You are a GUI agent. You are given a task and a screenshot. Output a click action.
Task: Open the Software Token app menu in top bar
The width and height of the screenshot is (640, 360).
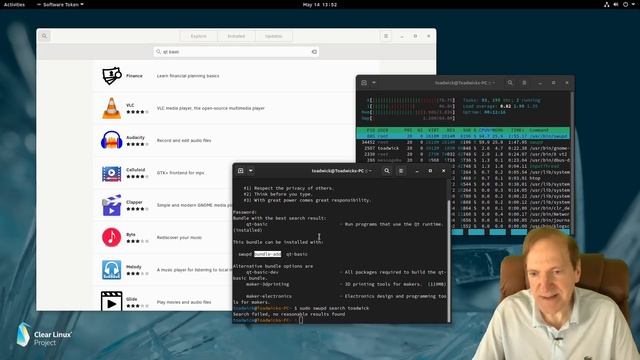(x=60, y=4)
